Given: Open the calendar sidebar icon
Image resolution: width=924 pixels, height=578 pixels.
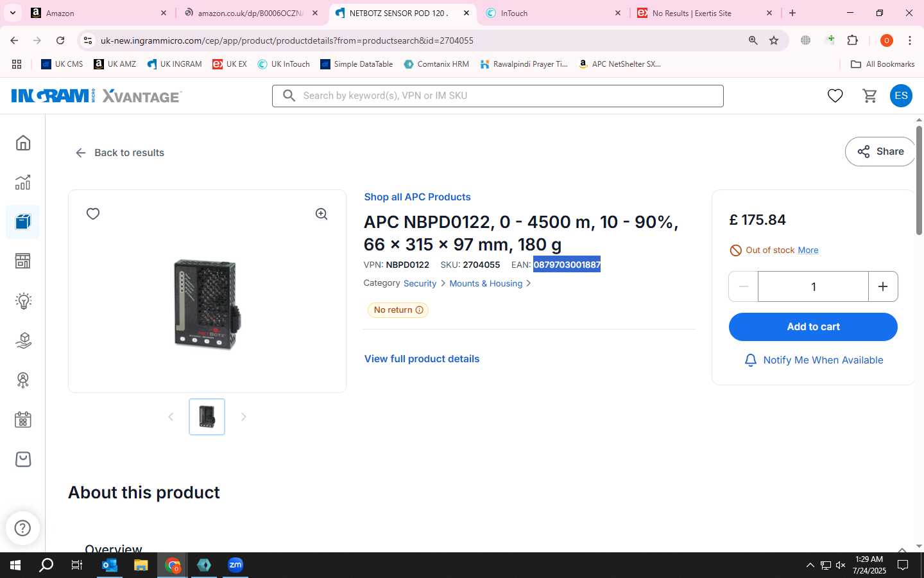Looking at the screenshot, I should tap(23, 420).
